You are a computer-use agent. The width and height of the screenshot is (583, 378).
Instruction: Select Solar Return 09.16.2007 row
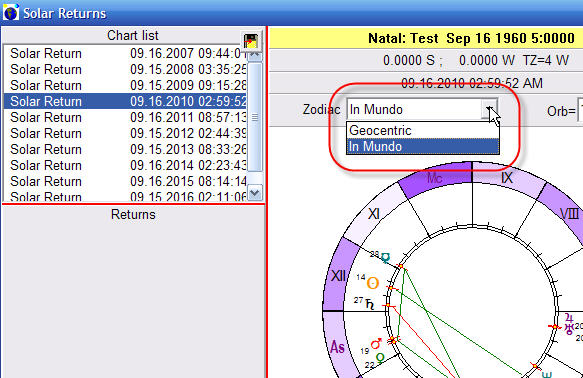click(125, 54)
